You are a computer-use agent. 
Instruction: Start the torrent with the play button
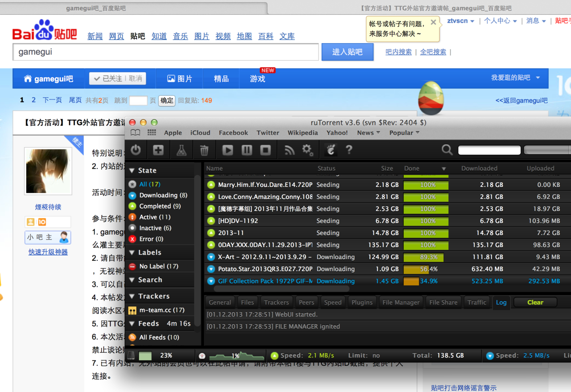228,150
